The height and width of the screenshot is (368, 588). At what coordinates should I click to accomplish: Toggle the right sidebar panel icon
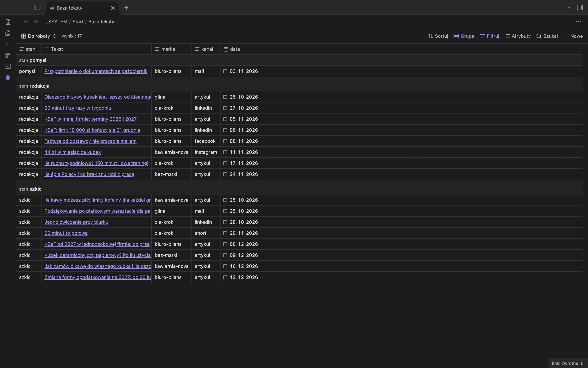[x=580, y=8]
